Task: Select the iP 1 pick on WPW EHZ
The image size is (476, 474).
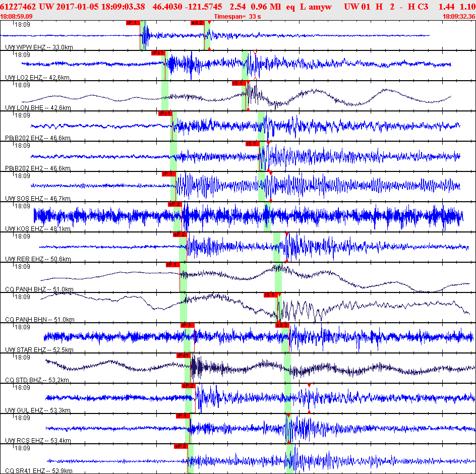Action: (133, 23)
